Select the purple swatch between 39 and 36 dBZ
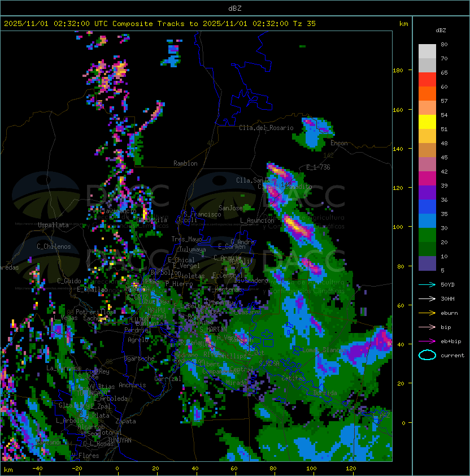Image resolution: width=470 pixels, height=476 pixels. click(427, 193)
